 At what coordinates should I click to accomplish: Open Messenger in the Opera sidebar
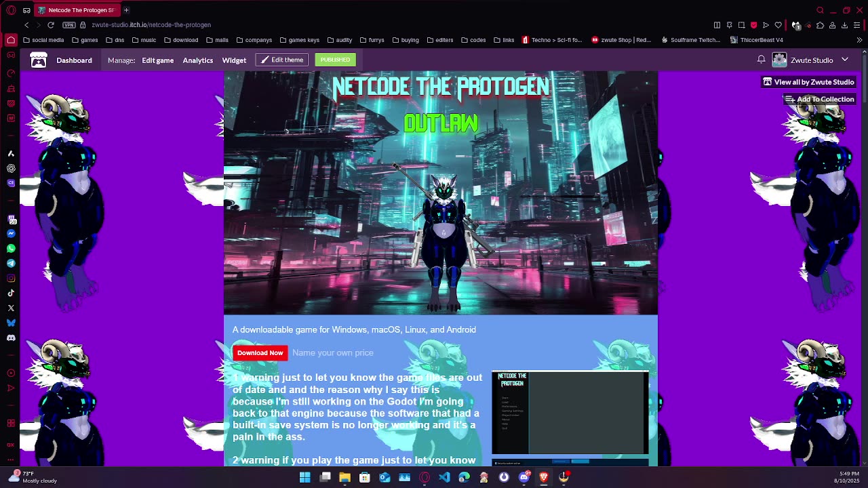click(11, 233)
